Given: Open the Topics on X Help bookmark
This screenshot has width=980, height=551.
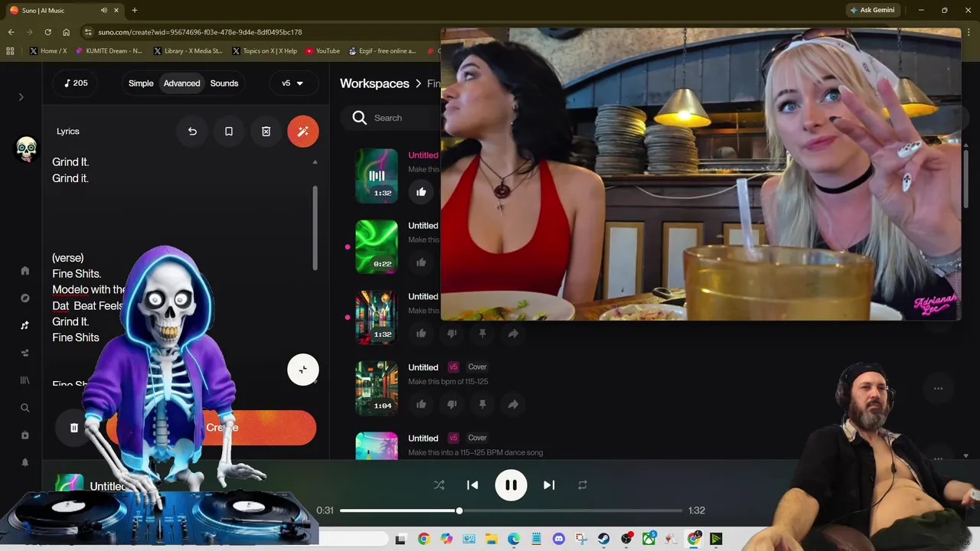Looking at the screenshot, I should point(264,51).
